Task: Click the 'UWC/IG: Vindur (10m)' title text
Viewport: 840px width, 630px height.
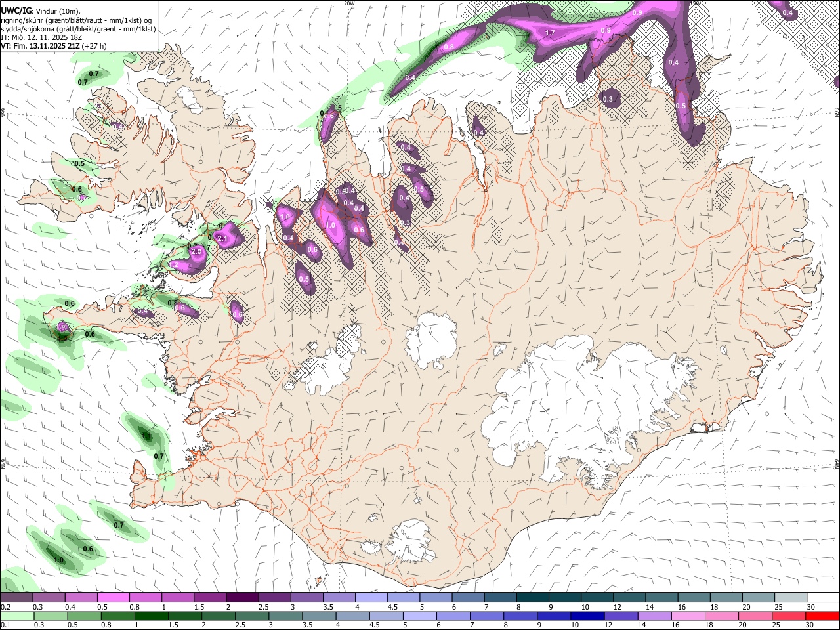Action: 41,11
